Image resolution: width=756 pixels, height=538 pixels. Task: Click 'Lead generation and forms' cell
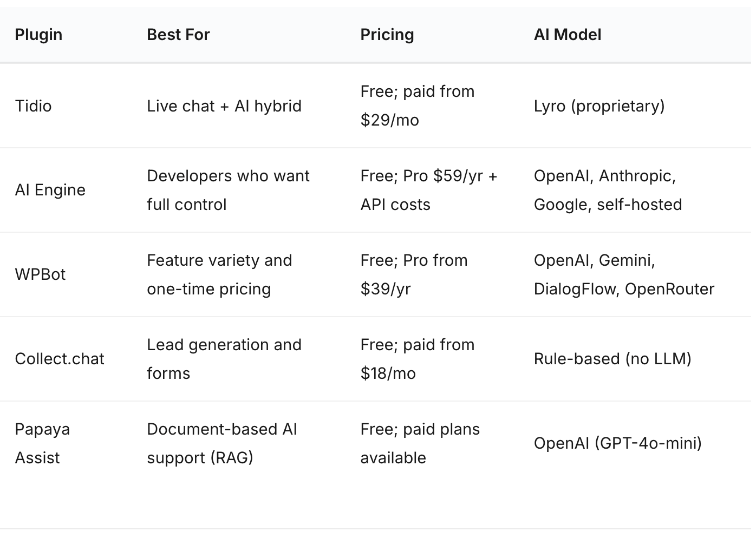224,359
